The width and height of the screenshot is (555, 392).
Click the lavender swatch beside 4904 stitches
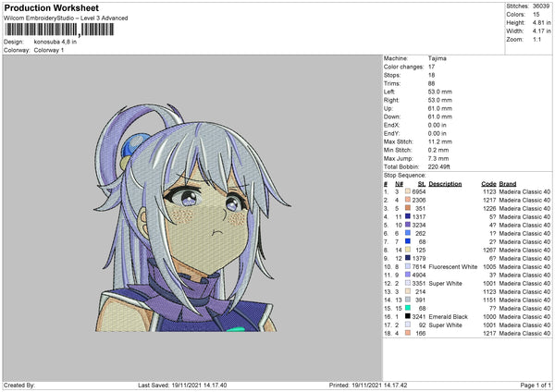[x=408, y=275]
